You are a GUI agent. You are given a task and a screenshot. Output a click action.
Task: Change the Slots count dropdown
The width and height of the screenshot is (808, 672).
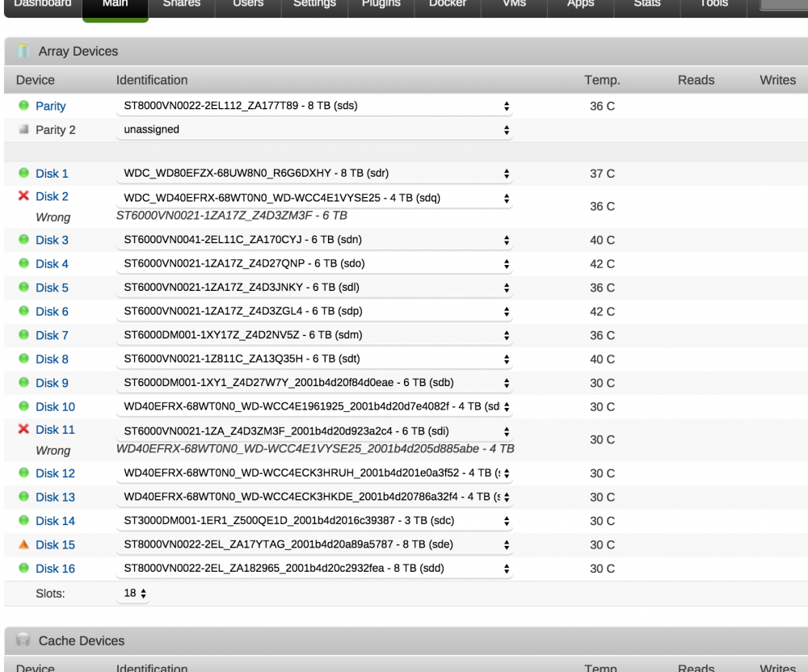pos(134,593)
